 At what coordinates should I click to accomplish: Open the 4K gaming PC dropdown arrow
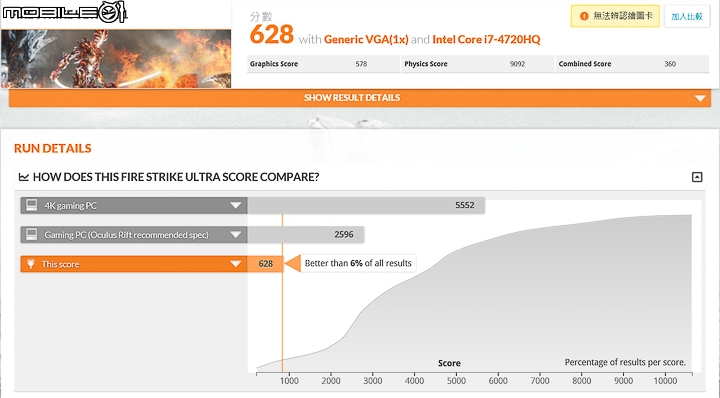236,205
